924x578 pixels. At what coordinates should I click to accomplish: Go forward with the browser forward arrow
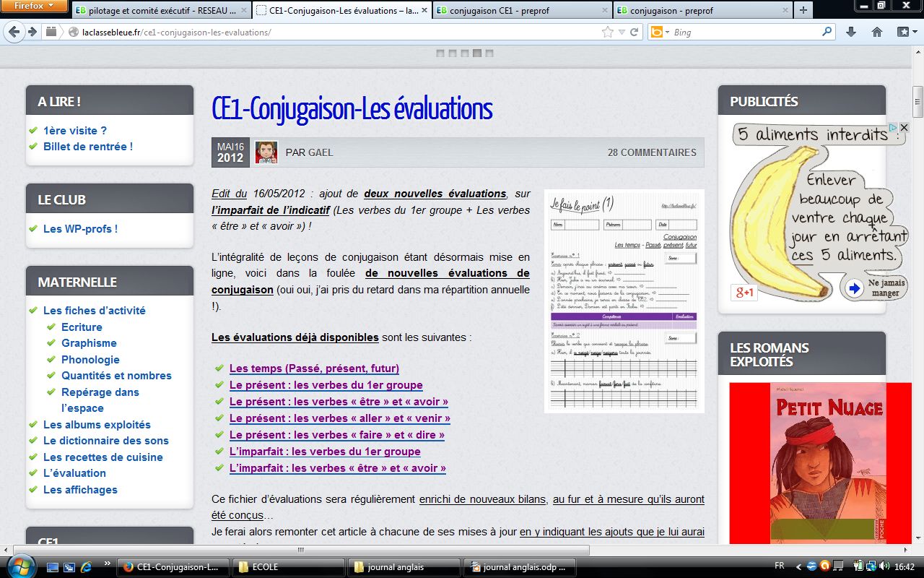(32, 32)
